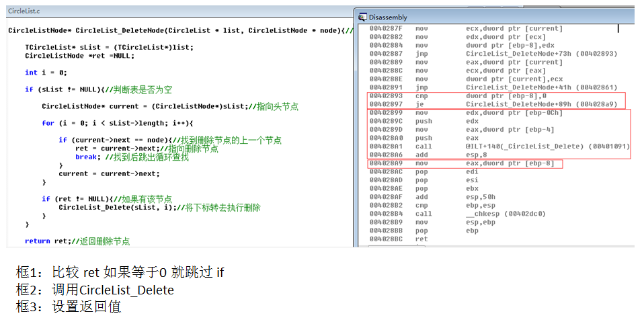The height and width of the screenshot is (324, 644).
Task: Click the mov edx row at address 00402899
Action: tap(466, 112)
